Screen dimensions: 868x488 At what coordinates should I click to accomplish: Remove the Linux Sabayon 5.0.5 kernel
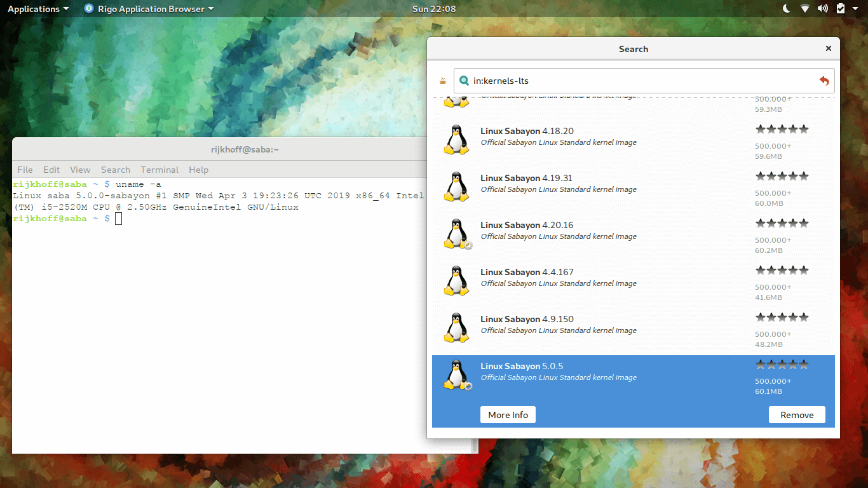point(797,414)
